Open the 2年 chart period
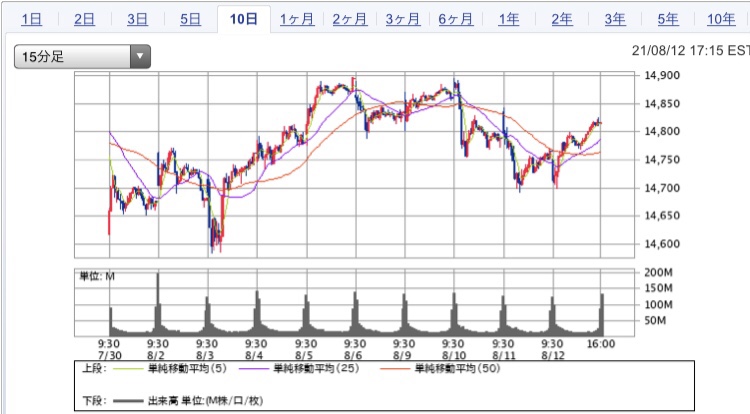 click(x=562, y=19)
